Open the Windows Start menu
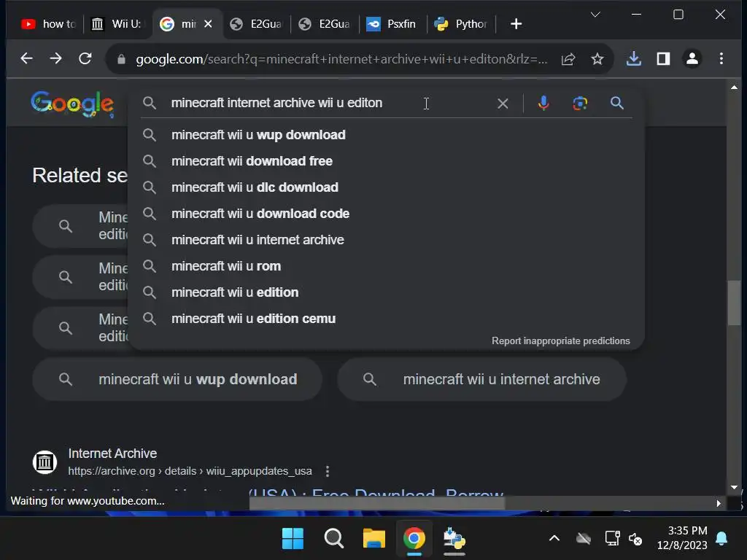The image size is (747, 560). coord(293,539)
